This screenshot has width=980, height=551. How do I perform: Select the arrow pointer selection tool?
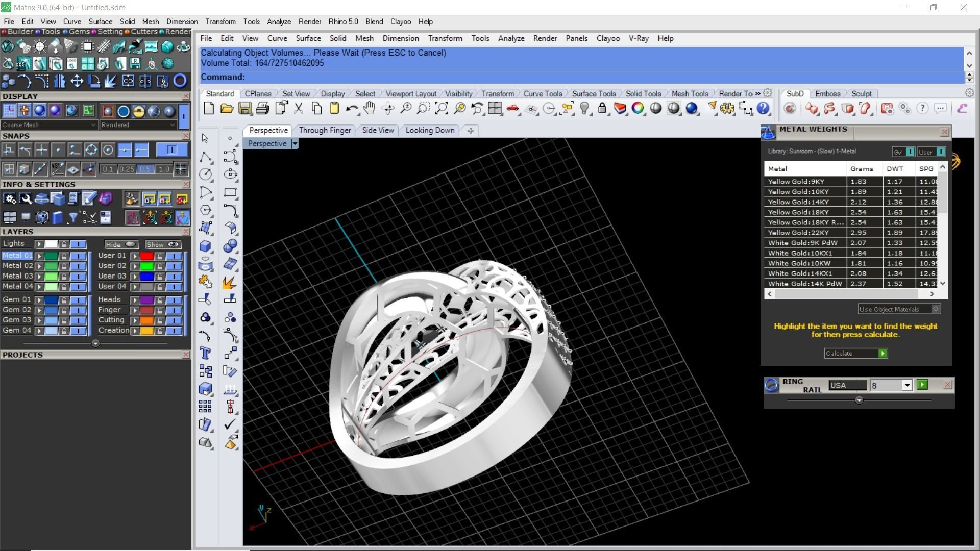pyautogui.click(x=205, y=138)
